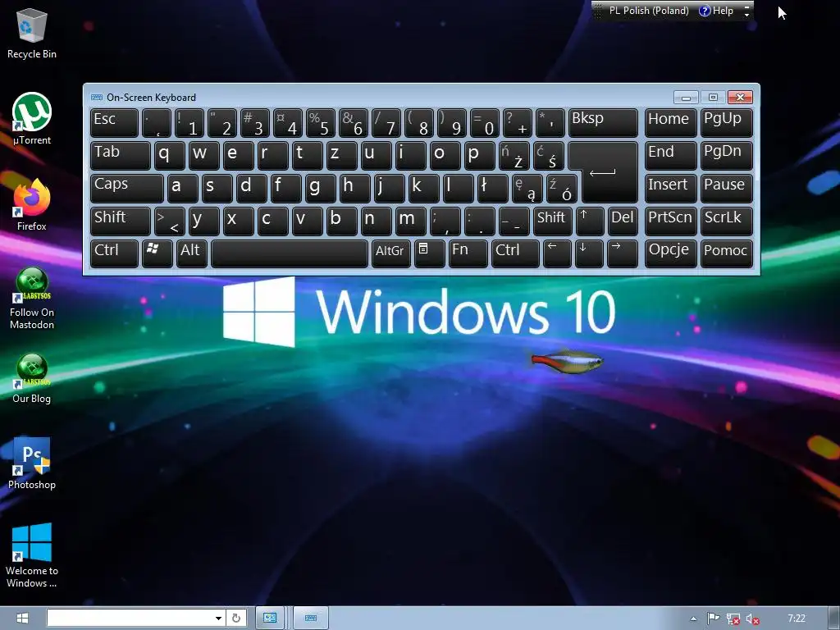Launch the Photoshop desktop shortcut
Screen dimensions: 840x630
click(x=32, y=463)
